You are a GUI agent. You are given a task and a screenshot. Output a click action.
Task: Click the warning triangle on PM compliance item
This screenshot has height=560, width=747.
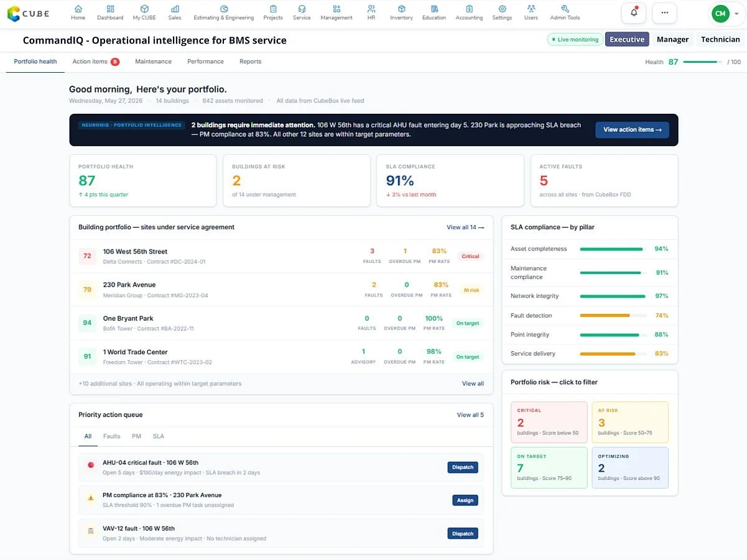91,498
